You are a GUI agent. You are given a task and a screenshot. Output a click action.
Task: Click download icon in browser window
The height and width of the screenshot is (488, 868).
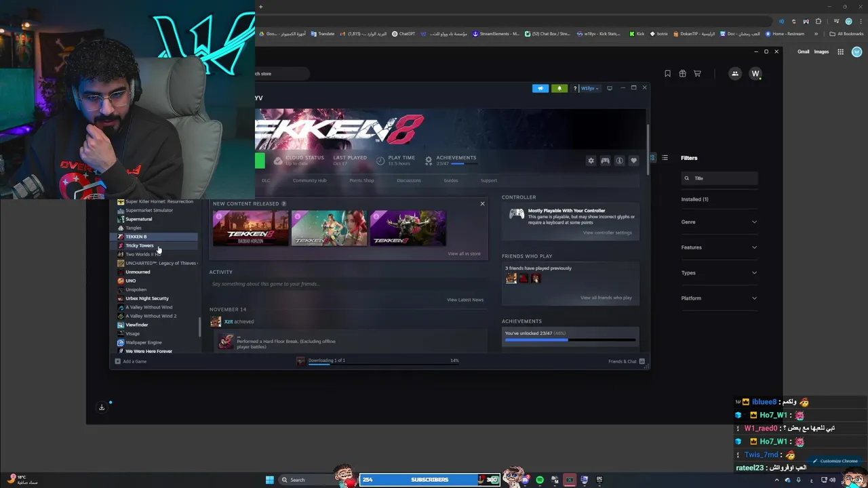coord(102,407)
